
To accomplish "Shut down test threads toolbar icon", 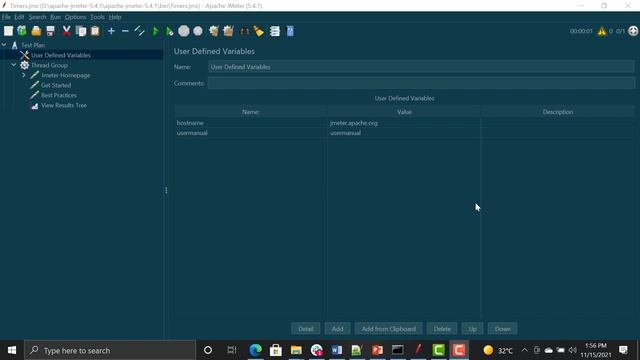I will (x=198, y=31).
